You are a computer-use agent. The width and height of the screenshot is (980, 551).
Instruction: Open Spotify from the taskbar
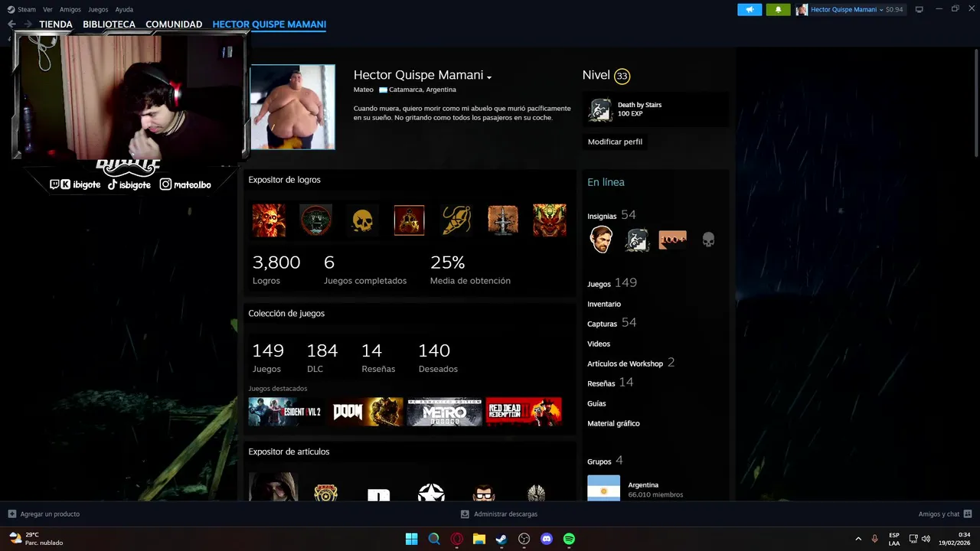(x=569, y=539)
